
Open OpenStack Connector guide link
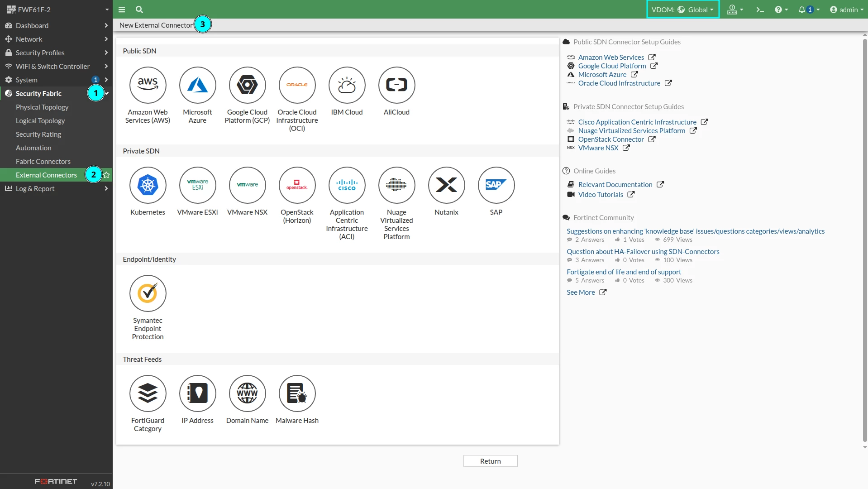[611, 139]
